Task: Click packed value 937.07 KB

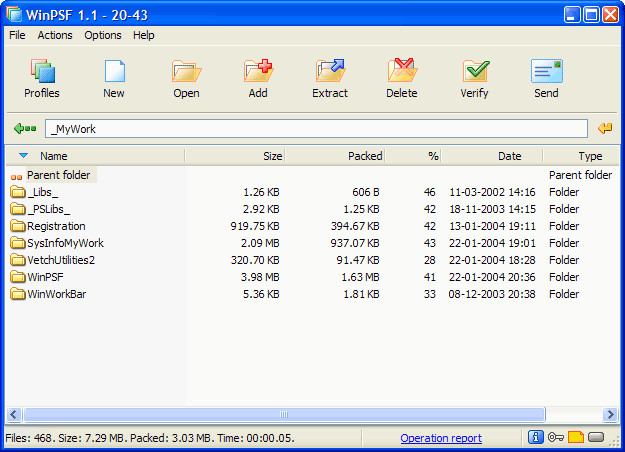Action: click(x=355, y=243)
